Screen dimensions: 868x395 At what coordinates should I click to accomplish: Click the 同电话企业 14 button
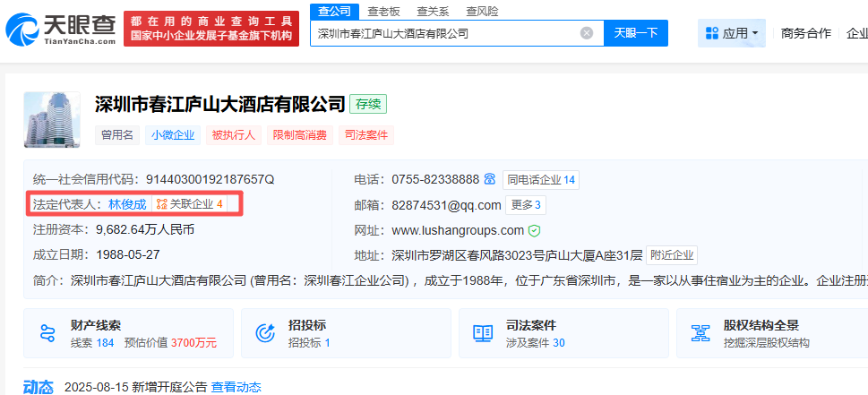pyautogui.click(x=541, y=180)
